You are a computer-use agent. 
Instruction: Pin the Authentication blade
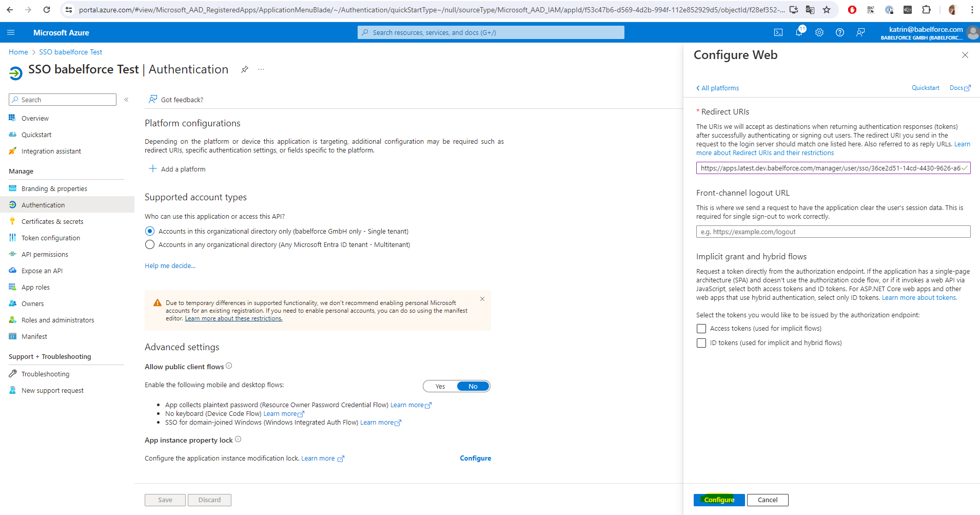(x=245, y=69)
